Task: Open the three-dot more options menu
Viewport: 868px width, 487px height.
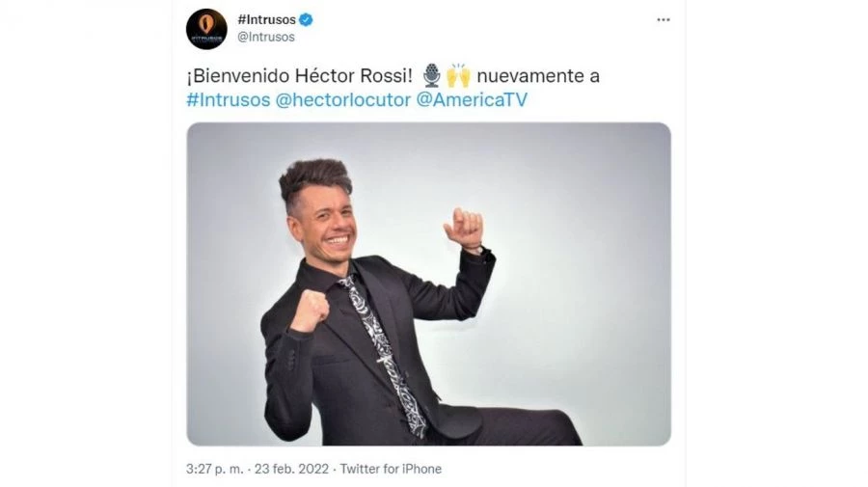Action: coord(664,20)
